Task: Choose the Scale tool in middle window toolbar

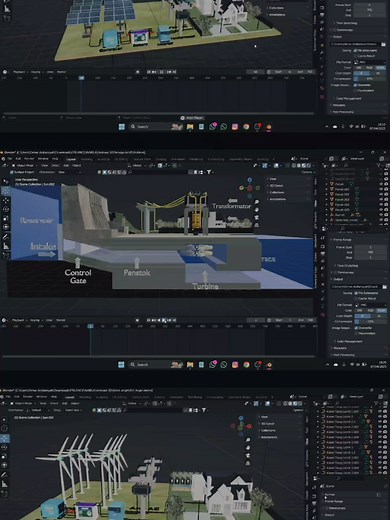Action: 6,218
